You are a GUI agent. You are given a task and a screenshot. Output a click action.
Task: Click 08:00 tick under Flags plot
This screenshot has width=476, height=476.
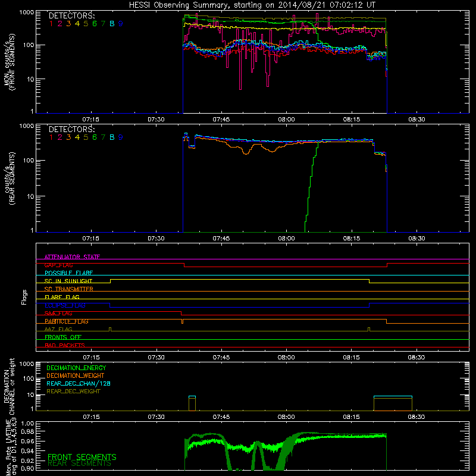tap(286, 358)
